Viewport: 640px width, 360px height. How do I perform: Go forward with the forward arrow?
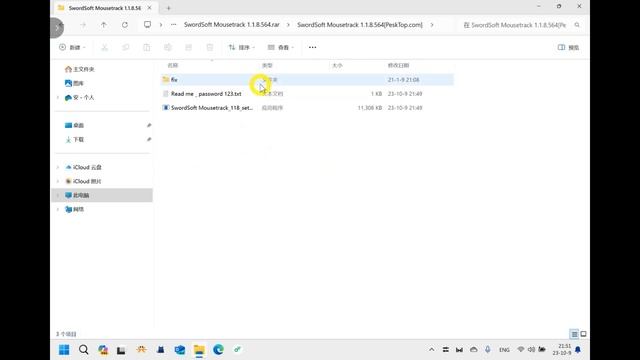point(83,25)
